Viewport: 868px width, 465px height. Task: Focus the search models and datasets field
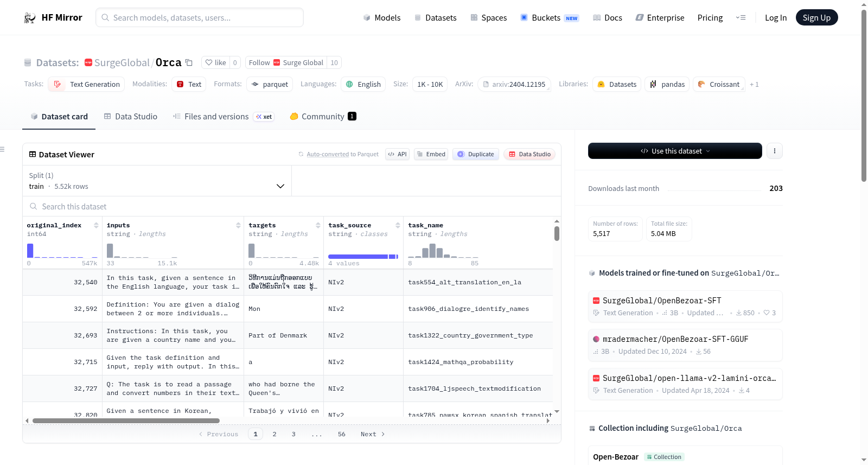click(x=200, y=17)
